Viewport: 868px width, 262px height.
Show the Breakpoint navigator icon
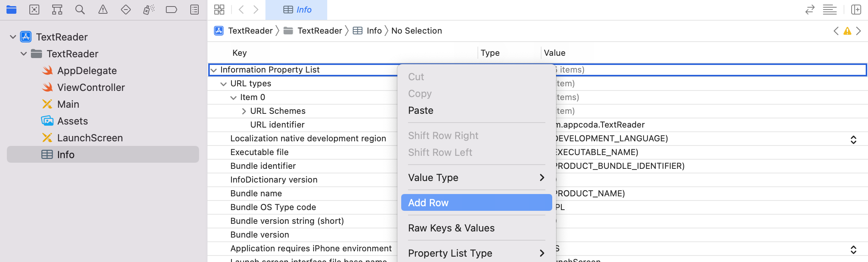pyautogui.click(x=172, y=10)
